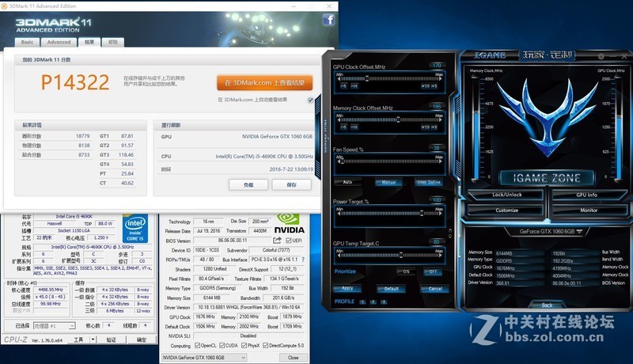This screenshot has width=633, height=364.
Task: Toggle CUDA checkbox in GPU-Z
Action: pyautogui.click(x=222, y=346)
